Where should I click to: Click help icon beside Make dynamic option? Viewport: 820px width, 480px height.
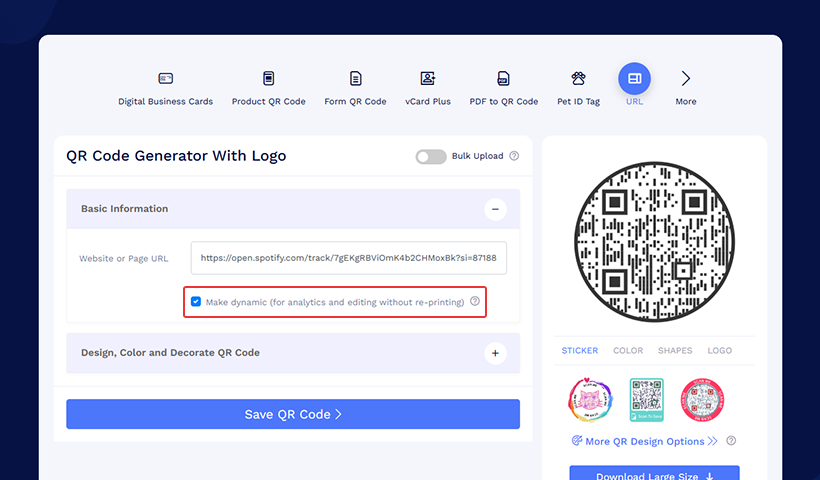click(x=475, y=301)
